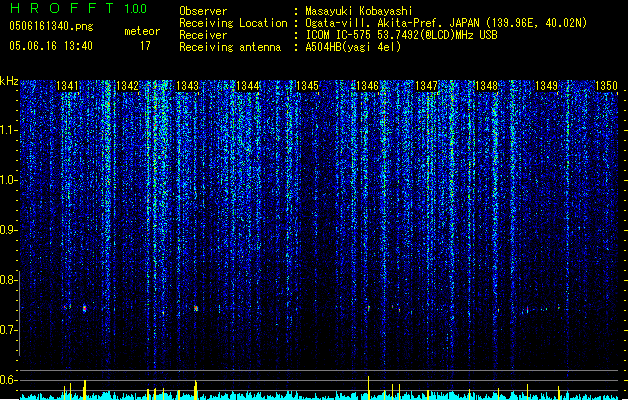Viewport: 629px width, 400px height.
Task: Click the 1344 time marker
Action: [247, 85]
